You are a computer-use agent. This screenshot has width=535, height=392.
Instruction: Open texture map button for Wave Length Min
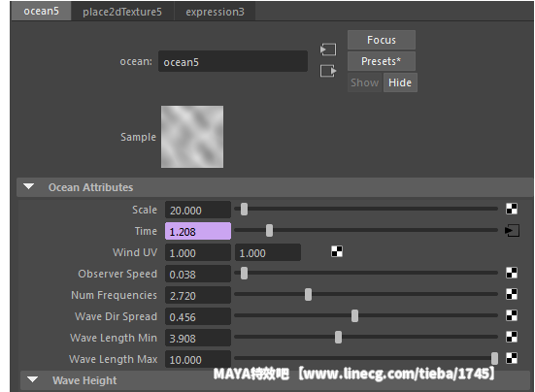(512, 337)
